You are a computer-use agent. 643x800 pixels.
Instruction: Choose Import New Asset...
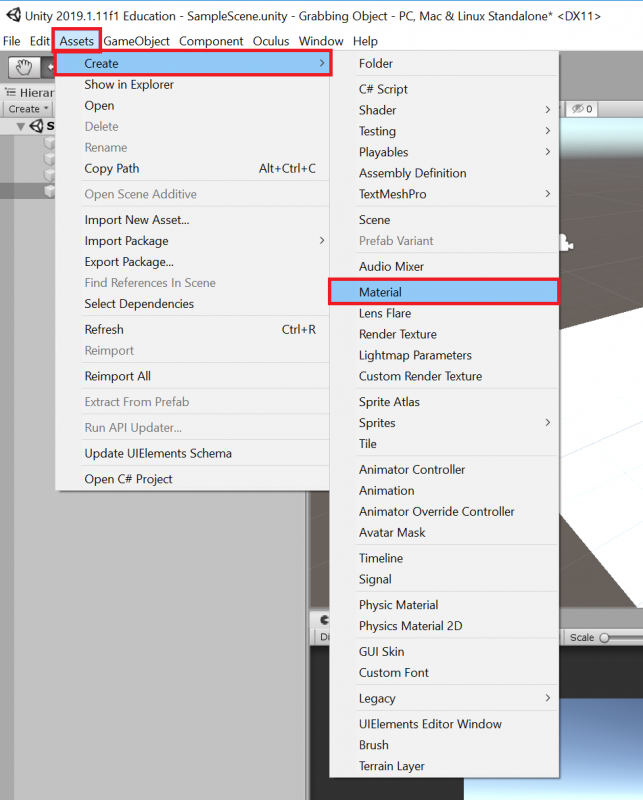point(193,220)
